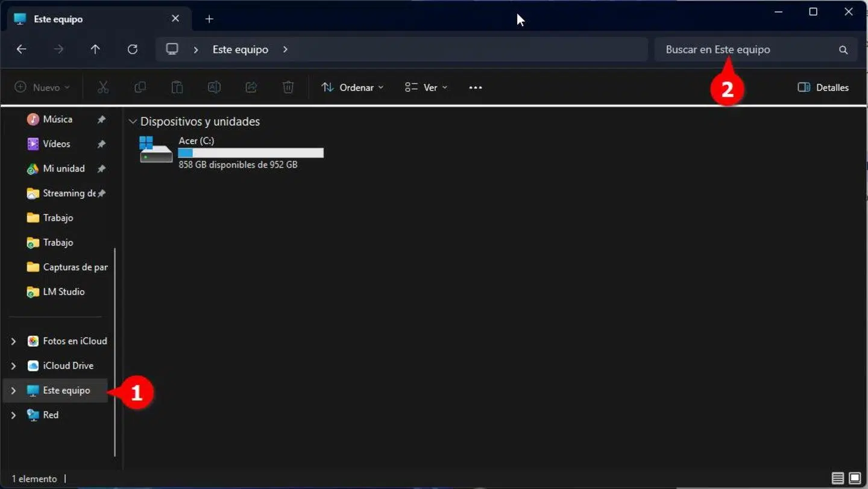Unpin Música using its pin icon
The width and height of the screenshot is (868, 489).
(x=101, y=119)
